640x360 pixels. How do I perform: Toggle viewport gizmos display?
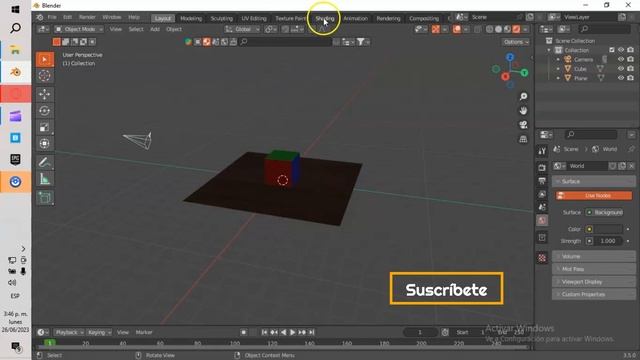(x=436, y=29)
